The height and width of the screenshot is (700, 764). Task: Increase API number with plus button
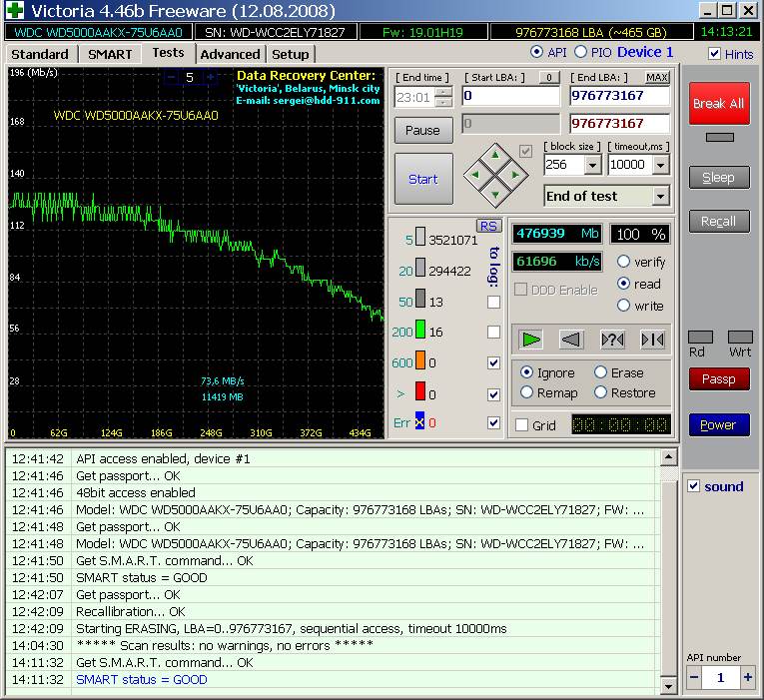point(747,678)
